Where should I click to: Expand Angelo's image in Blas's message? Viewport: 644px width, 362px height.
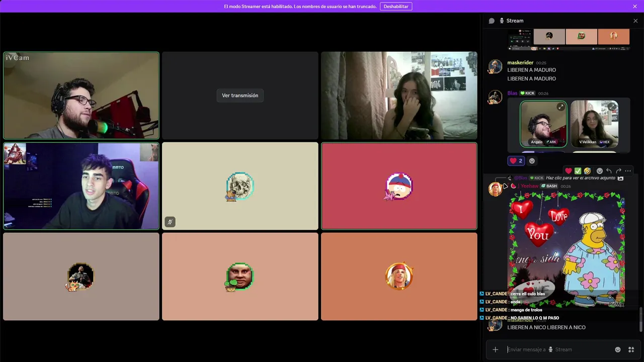point(560,107)
